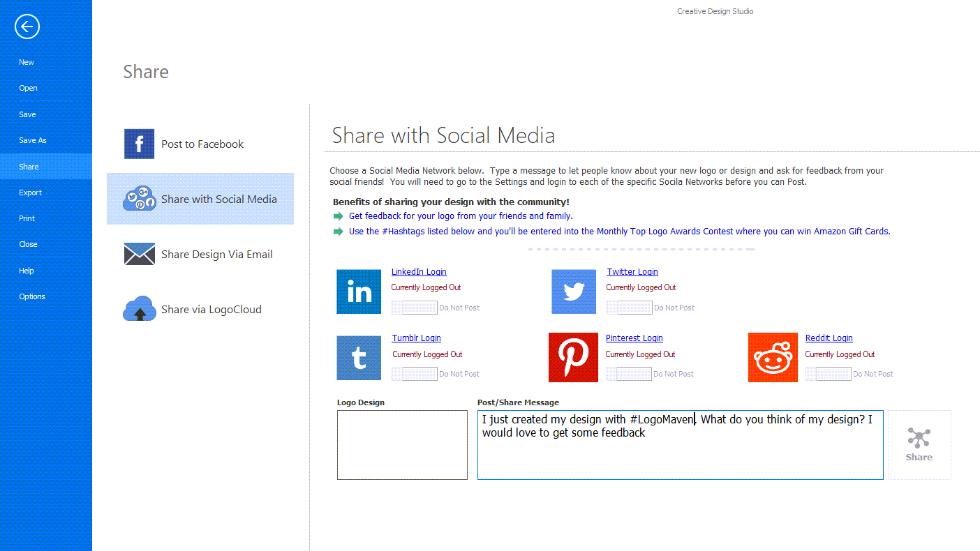This screenshot has height=551, width=980.
Task: Follow the Pinterest Login link
Action: 634,338
